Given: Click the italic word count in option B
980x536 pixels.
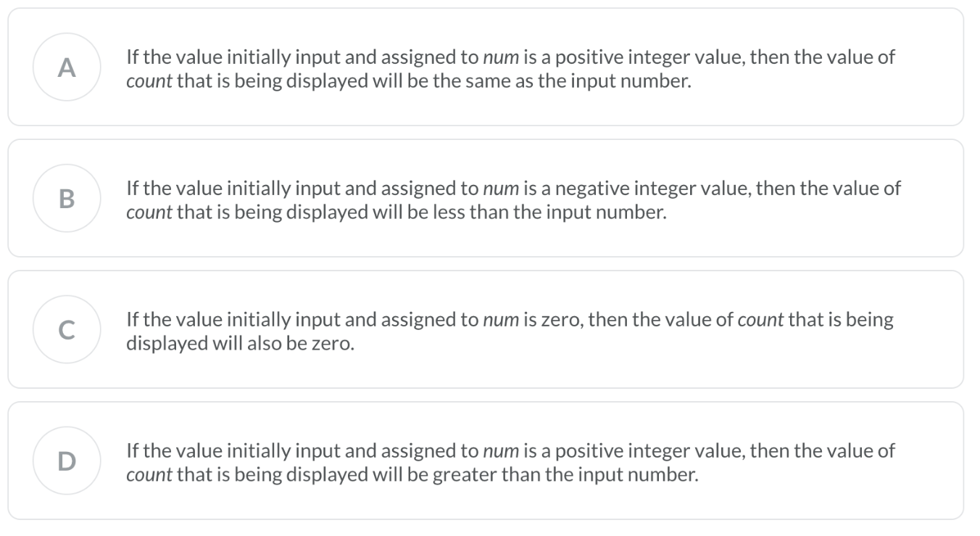Looking at the screenshot, I should (149, 211).
